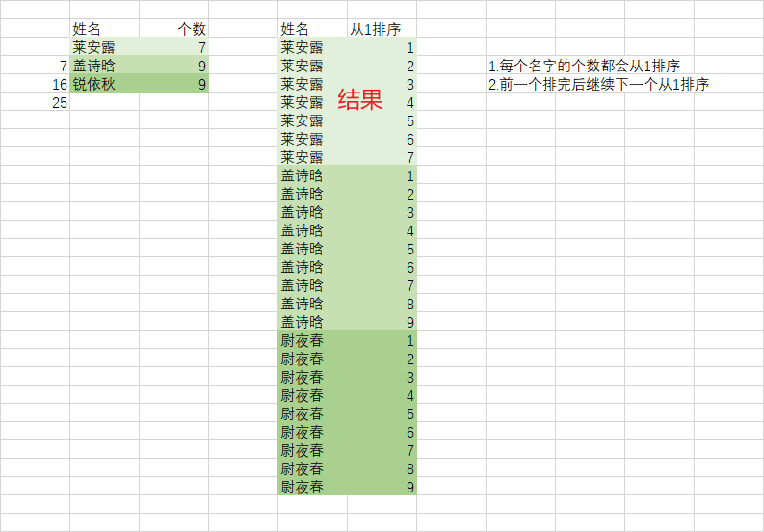This screenshot has width=764, height=532.
Task: Click count 9 beside 盖诗晗 in 个数 column
Action: click(174, 66)
